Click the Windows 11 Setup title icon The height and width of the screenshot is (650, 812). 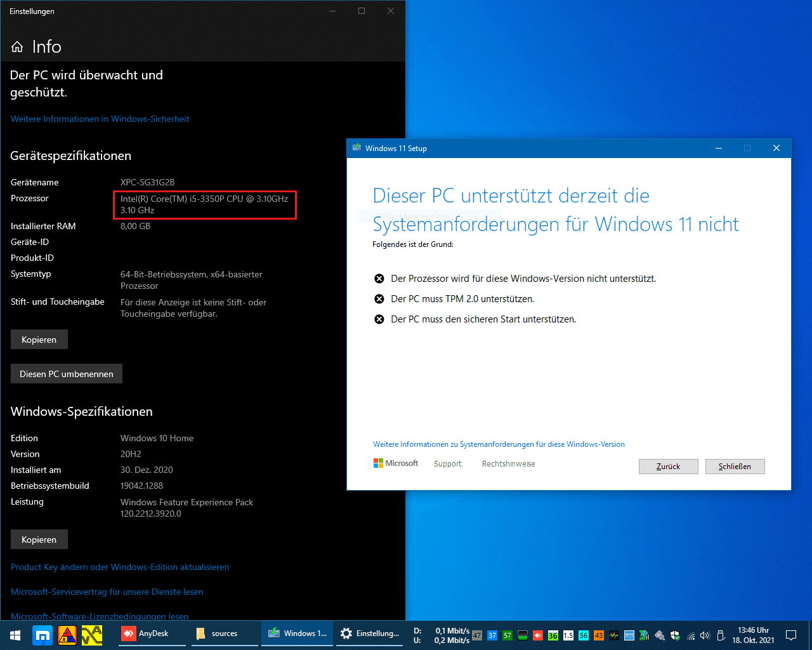357,148
